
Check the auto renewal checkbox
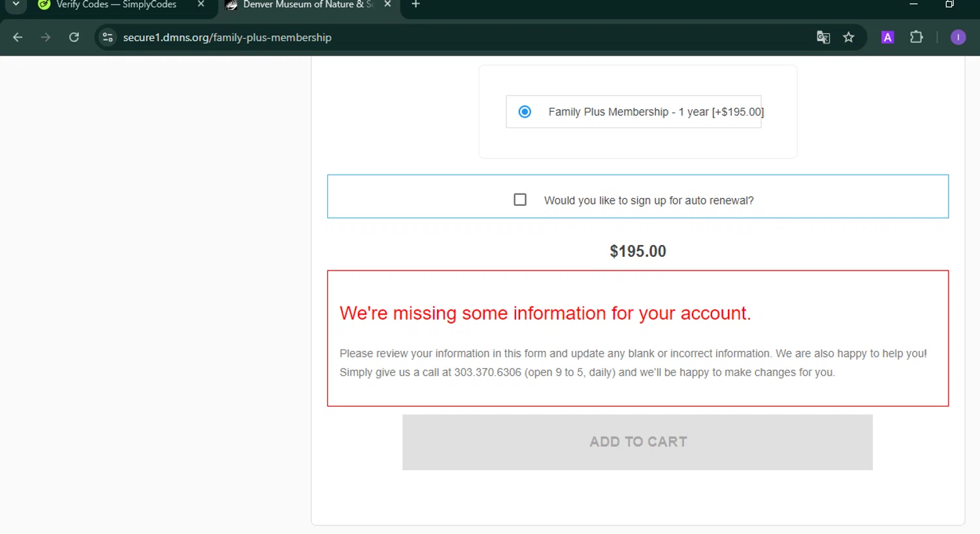[x=520, y=199]
